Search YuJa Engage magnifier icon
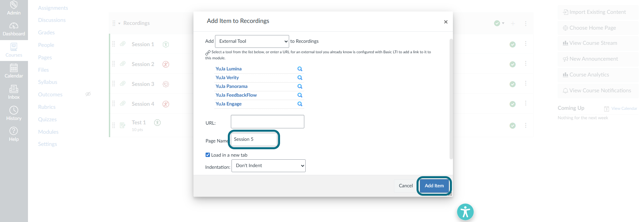This screenshot has width=644, height=222. point(300,104)
